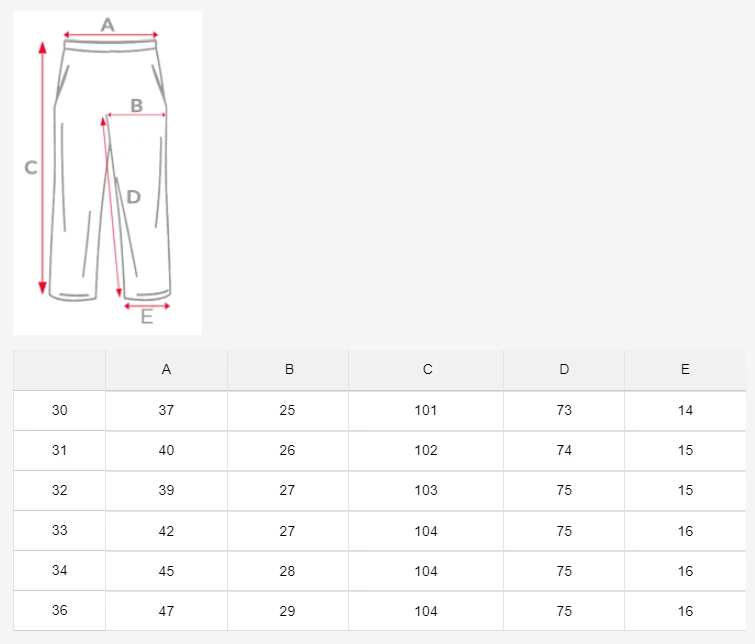Click the red E leg-opening arrow
Screen dimensions: 755x644
click(x=147, y=306)
